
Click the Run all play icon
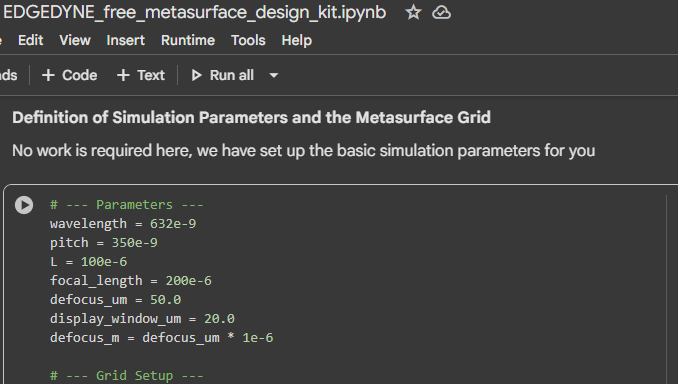pyautogui.click(x=196, y=75)
